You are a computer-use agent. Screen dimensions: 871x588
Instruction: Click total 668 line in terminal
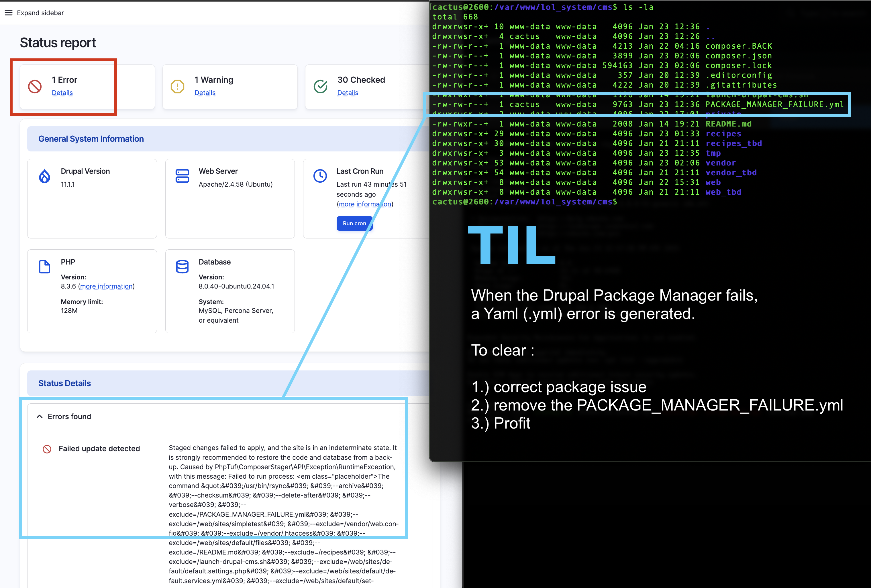[455, 17]
